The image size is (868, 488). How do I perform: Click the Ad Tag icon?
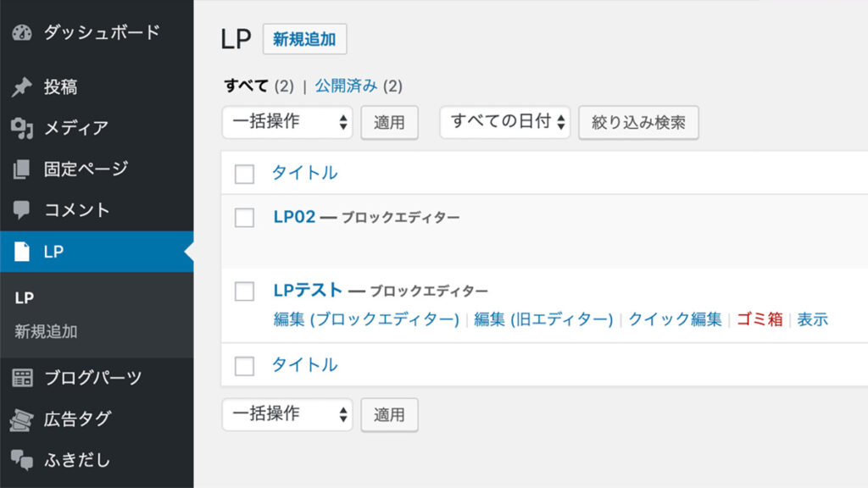pos(21,419)
